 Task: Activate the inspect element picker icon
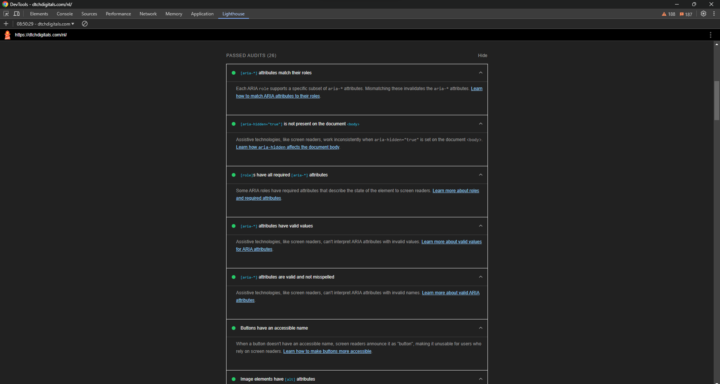(6, 14)
